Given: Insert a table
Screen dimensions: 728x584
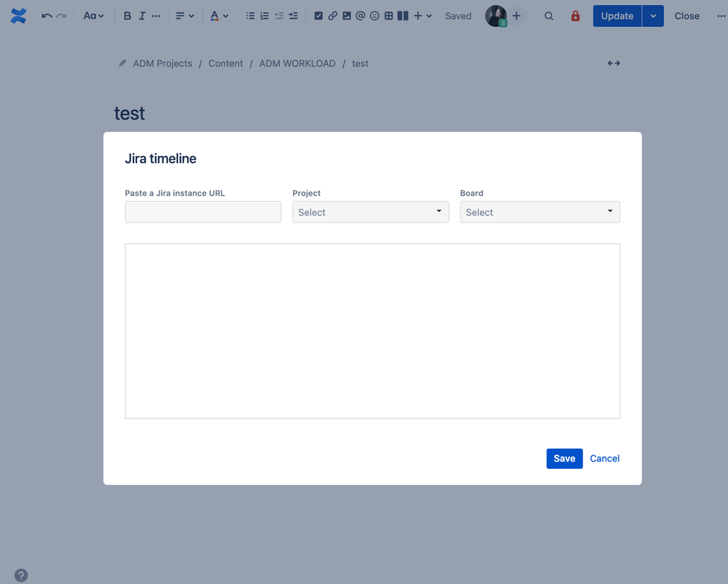Looking at the screenshot, I should point(388,16).
